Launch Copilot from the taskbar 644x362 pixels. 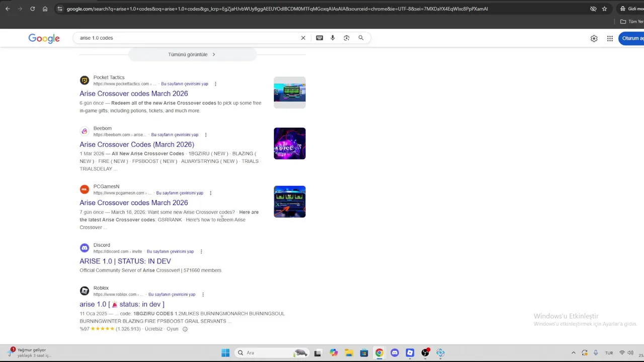[x=334, y=353]
